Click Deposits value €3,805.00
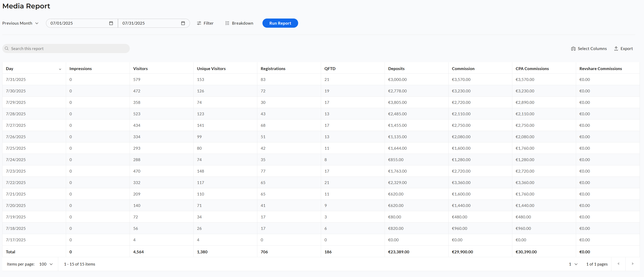644x277 pixels. (397, 103)
